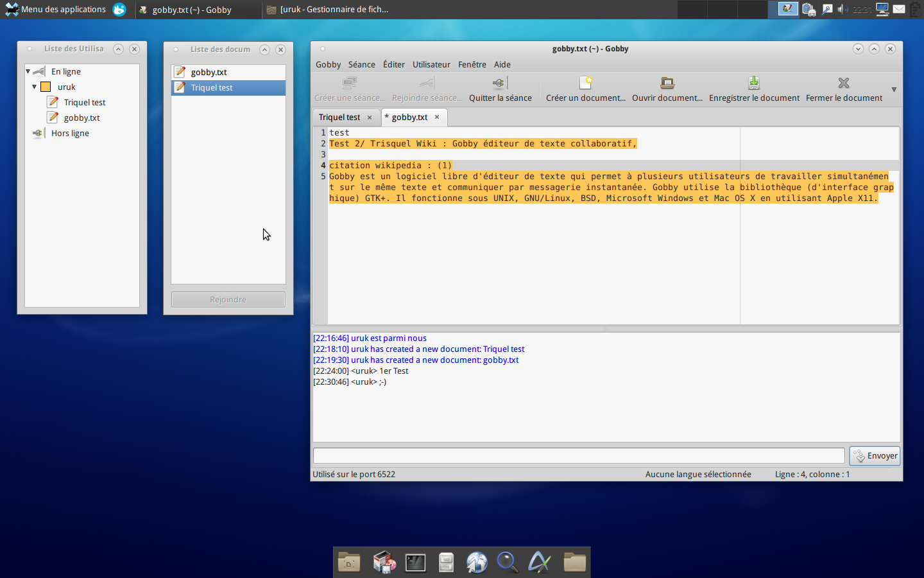Click the Envoyer button
The image size is (924, 578).
coord(875,456)
